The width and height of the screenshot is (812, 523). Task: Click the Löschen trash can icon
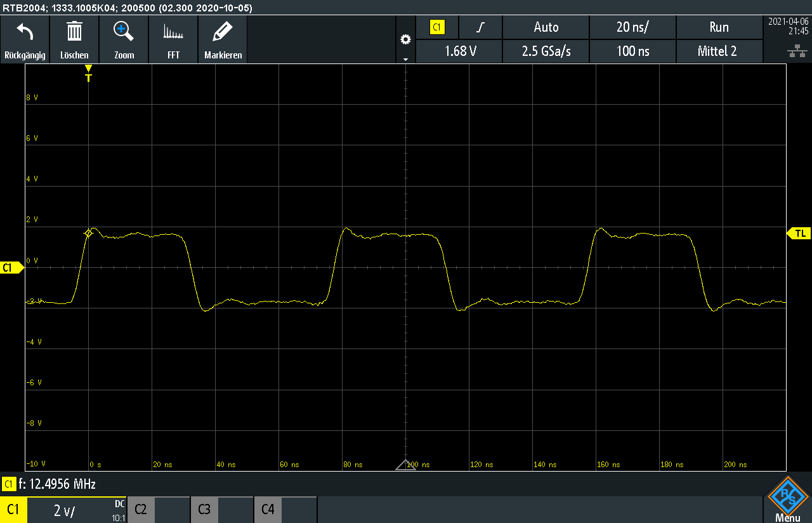pos(74,31)
